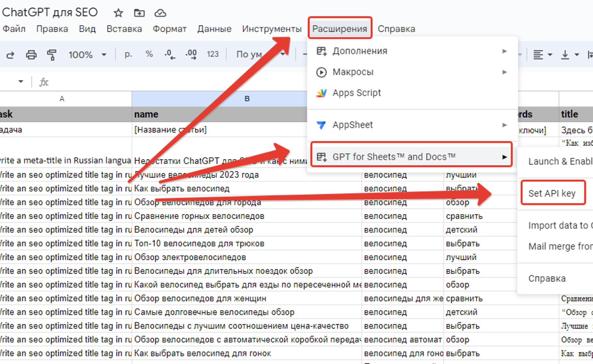Expand the AppSheet submenu arrow
Viewport: 593px width, 364px height.
(x=505, y=125)
